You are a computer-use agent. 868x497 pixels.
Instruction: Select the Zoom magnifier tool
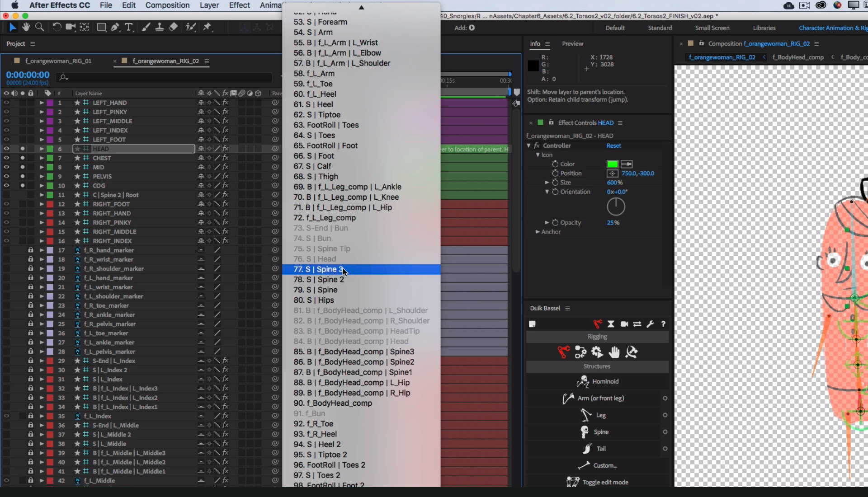click(x=40, y=27)
